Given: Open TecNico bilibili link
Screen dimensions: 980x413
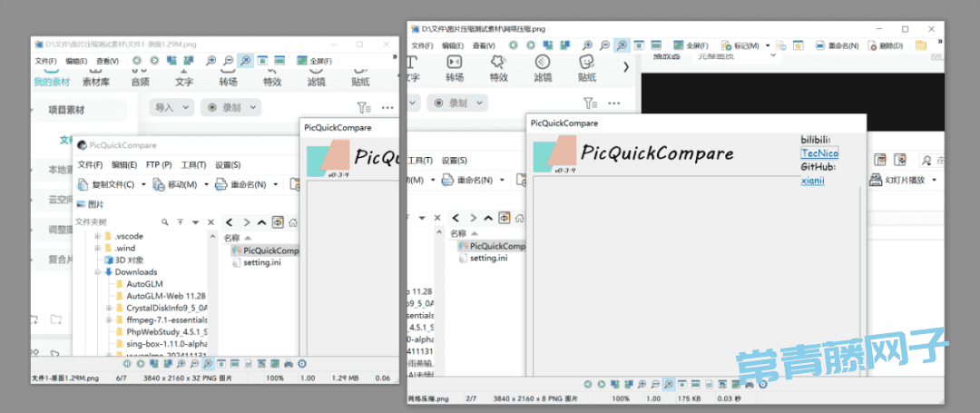Looking at the screenshot, I should (x=819, y=153).
